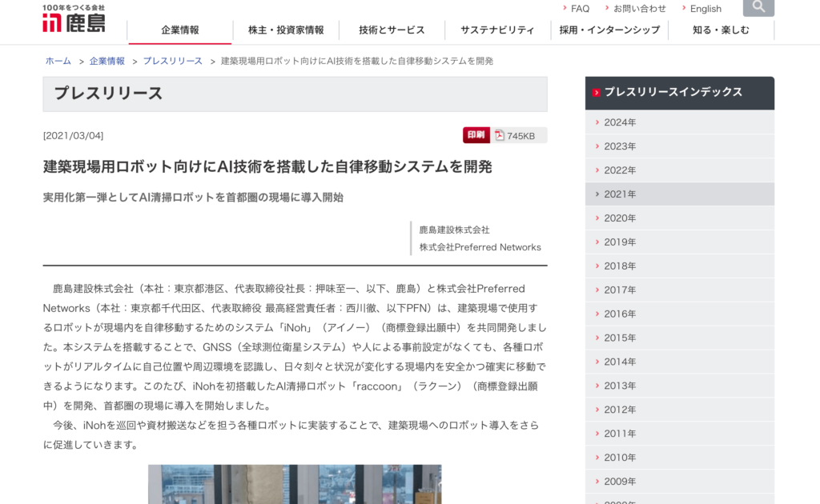Go to ホーム in the breadcrumb

click(58, 61)
